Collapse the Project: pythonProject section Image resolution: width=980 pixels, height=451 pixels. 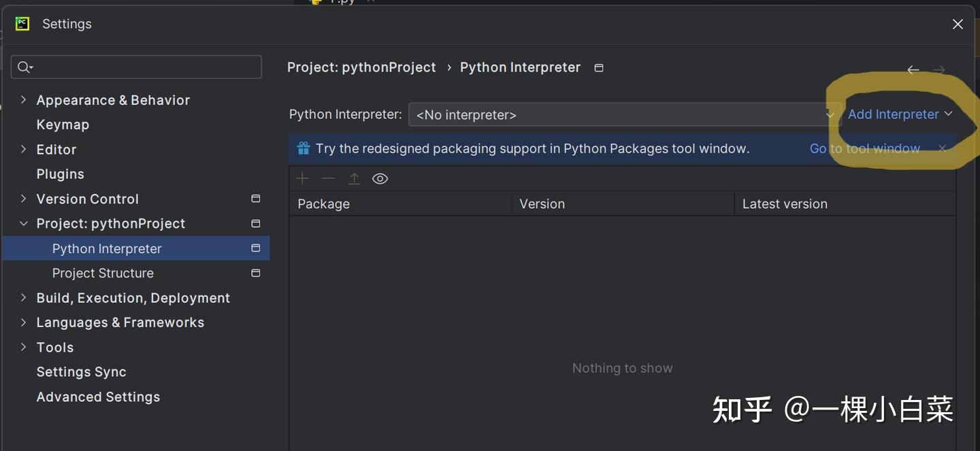pos(23,223)
